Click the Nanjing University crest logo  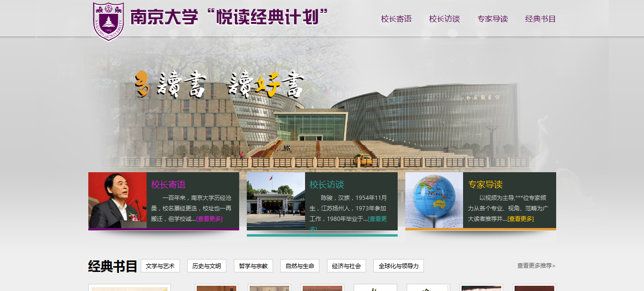[108, 21]
